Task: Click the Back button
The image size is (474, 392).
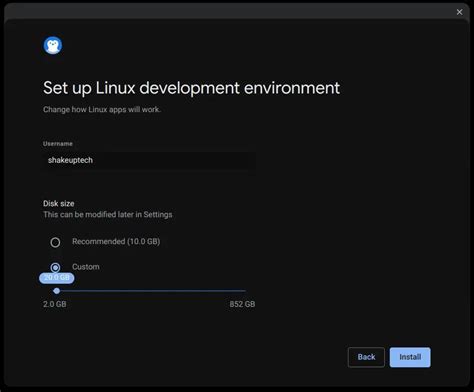Action: [366, 357]
